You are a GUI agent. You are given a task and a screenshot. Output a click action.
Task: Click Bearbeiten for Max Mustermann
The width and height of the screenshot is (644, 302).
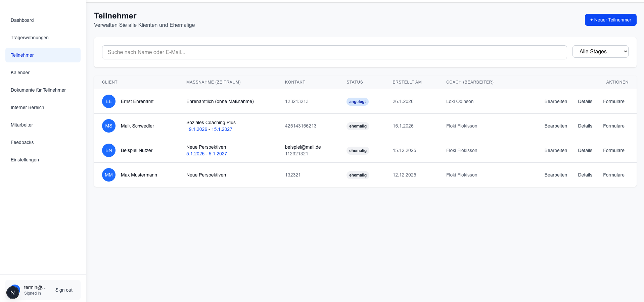click(556, 175)
